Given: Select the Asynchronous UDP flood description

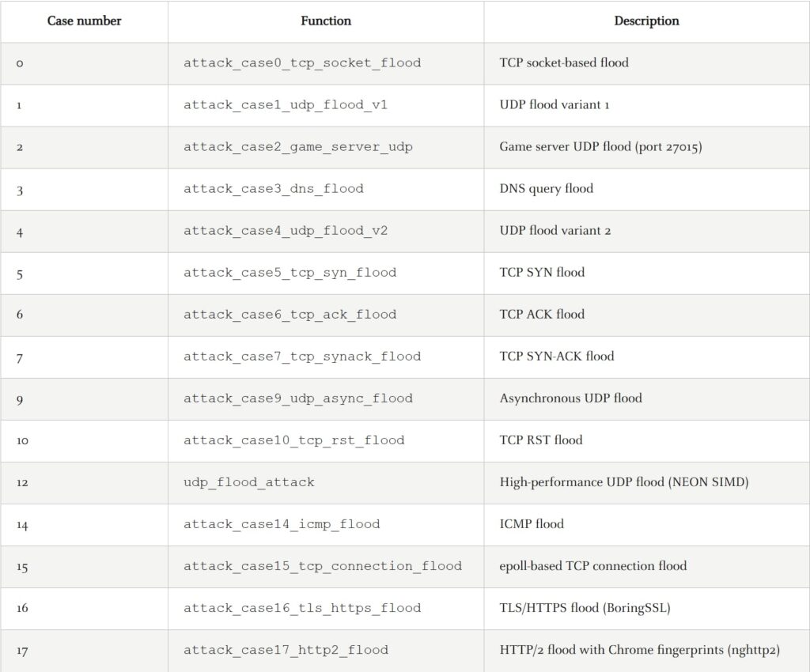Looking at the screenshot, I should (x=571, y=398).
